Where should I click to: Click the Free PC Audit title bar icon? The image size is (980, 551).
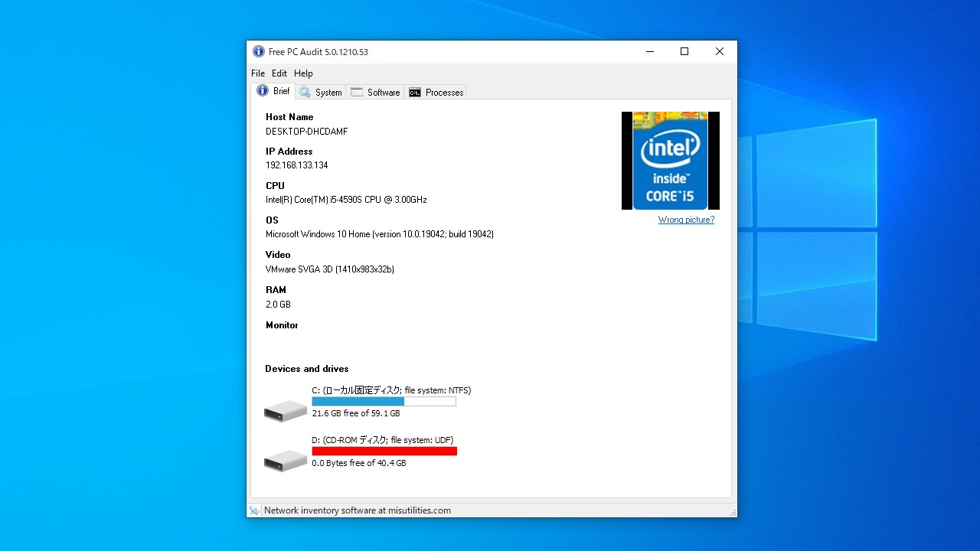pos(259,51)
